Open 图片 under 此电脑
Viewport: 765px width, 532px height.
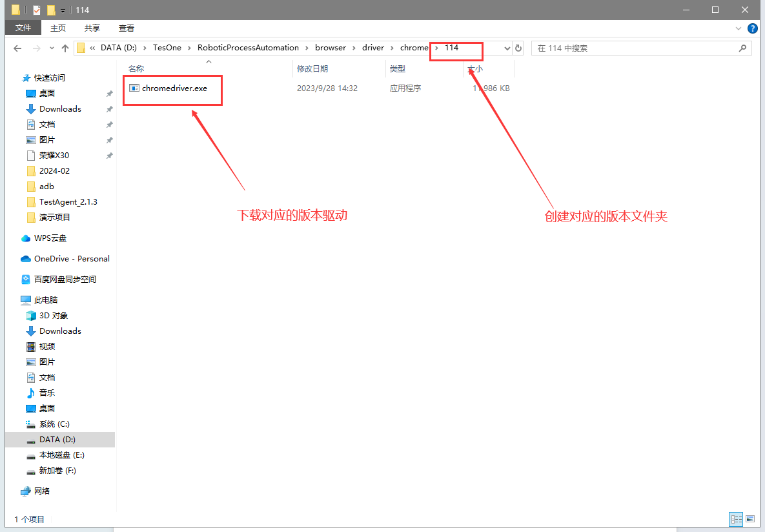[x=47, y=362]
